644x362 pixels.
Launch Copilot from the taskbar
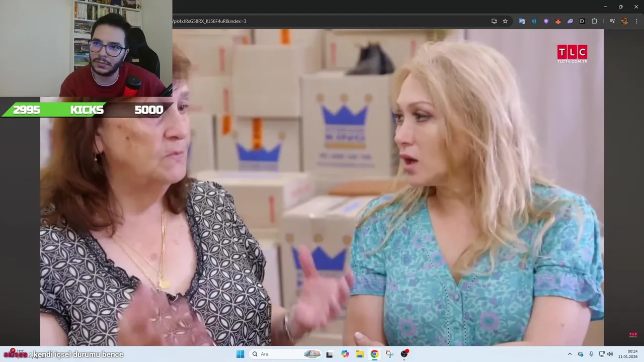[345, 354]
